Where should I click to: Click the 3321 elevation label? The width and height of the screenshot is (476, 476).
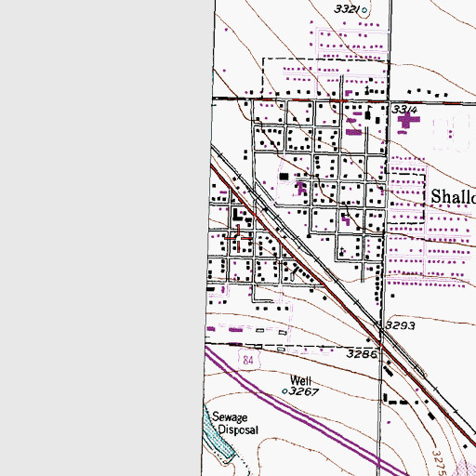point(347,9)
